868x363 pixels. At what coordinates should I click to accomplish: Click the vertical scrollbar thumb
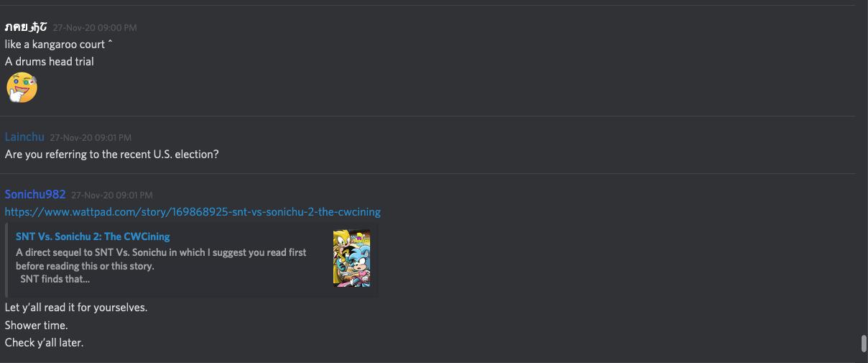click(864, 344)
